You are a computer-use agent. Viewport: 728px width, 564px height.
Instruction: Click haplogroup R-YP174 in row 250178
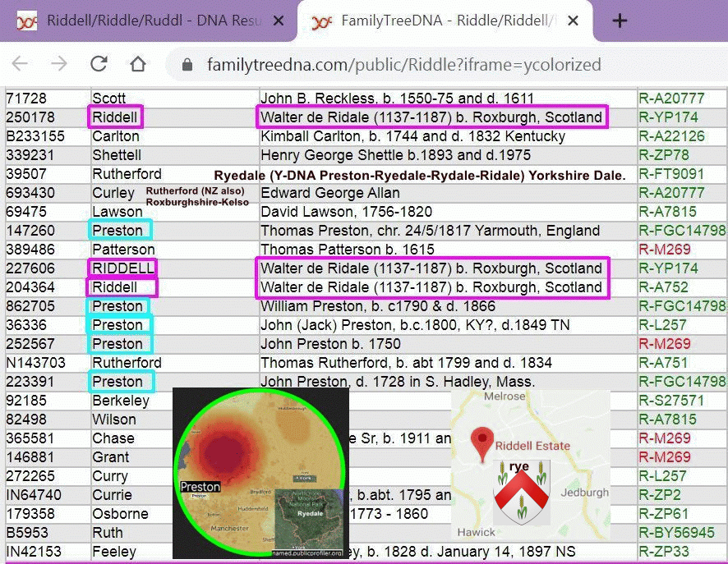668,117
